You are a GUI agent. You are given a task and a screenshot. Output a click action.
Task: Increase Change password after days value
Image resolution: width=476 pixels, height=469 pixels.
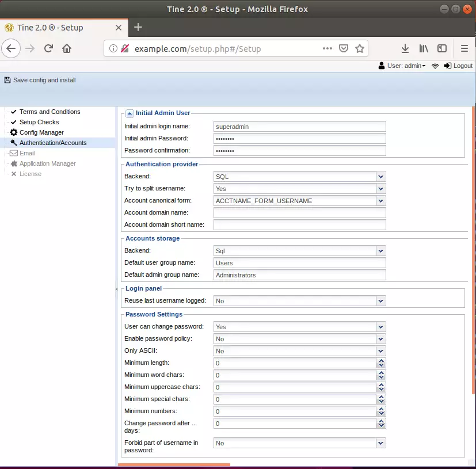pos(381,421)
